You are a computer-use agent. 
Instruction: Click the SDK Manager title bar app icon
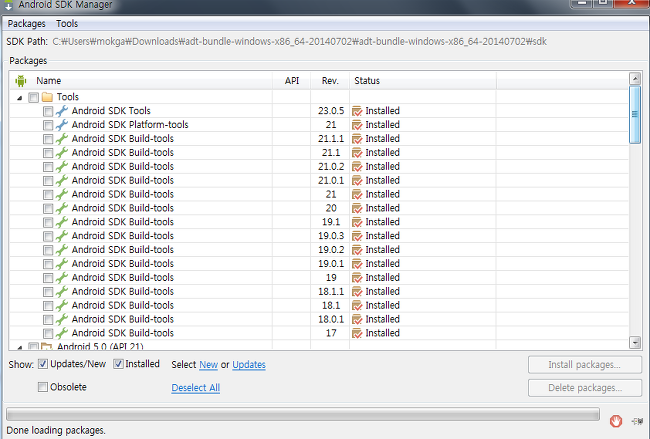(8, 5)
